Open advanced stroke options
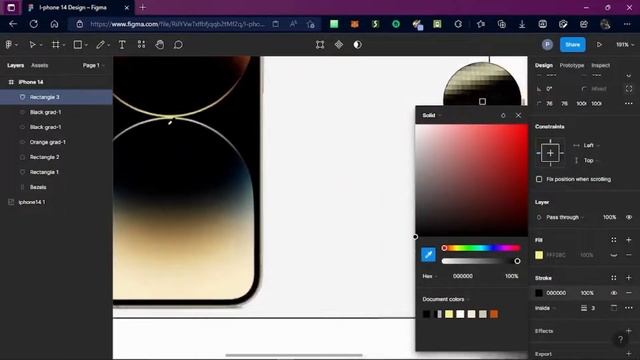 click(x=629, y=308)
